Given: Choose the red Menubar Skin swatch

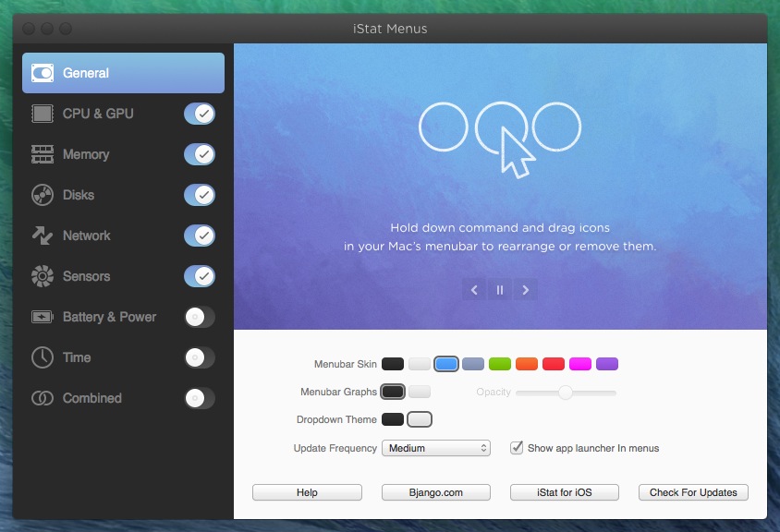Looking at the screenshot, I should [554, 364].
